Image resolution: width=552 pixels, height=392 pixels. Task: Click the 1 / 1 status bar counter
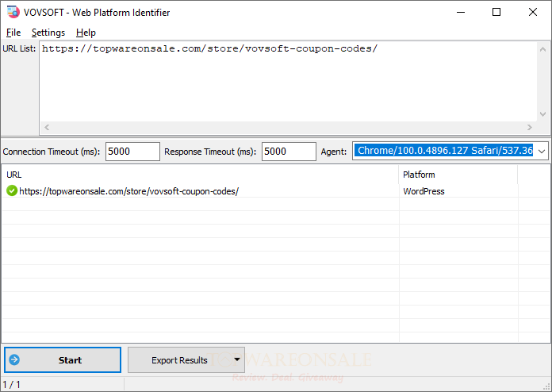(x=12, y=384)
